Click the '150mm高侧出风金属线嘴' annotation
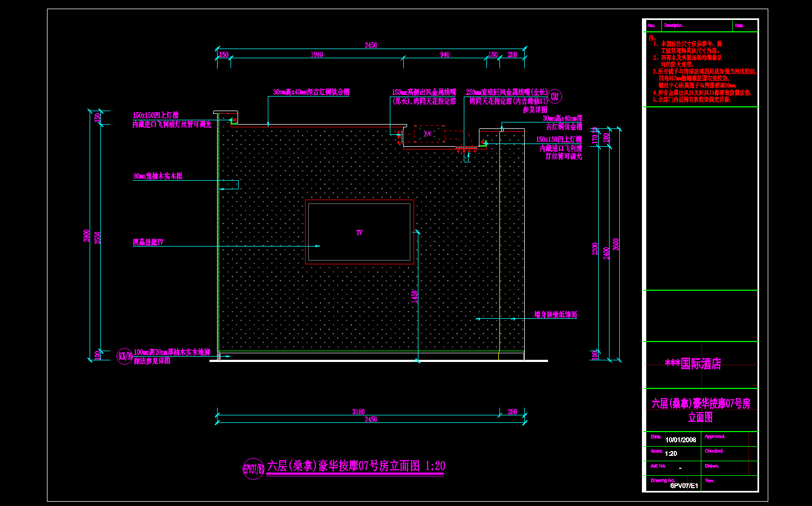Screen dimensions: 812x506 coord(424,93)
